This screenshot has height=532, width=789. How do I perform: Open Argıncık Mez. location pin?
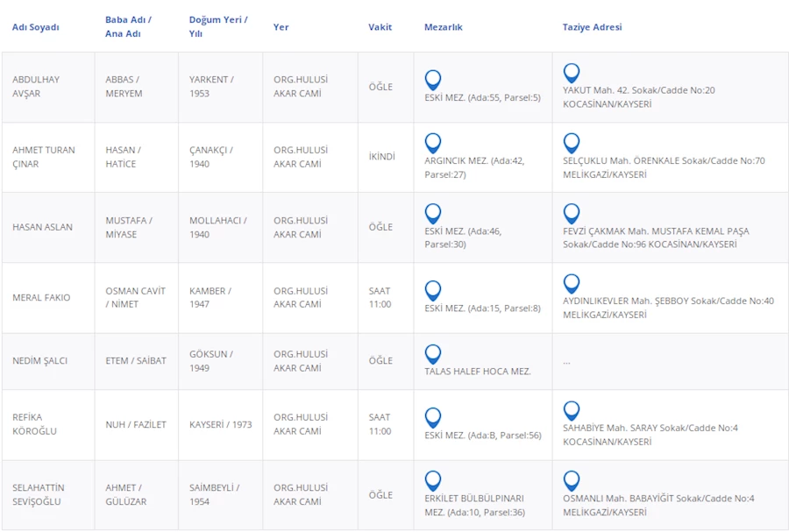click(432, 143)
